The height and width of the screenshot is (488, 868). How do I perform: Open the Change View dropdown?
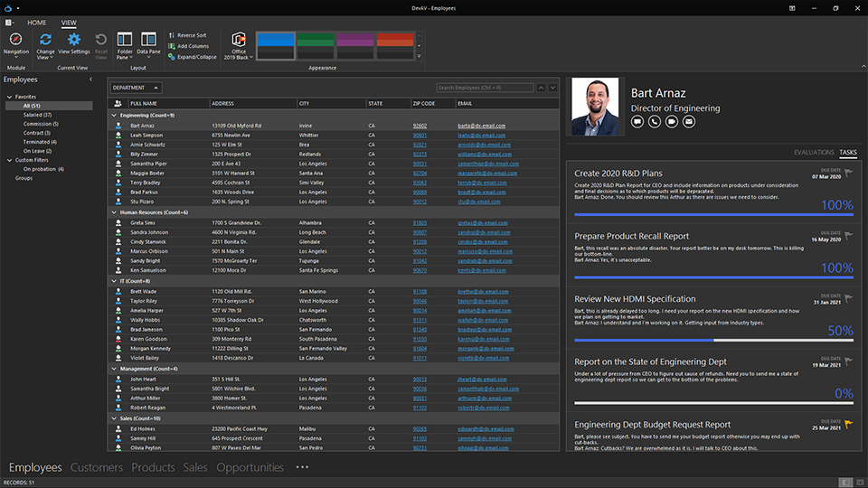click(45, 45)
